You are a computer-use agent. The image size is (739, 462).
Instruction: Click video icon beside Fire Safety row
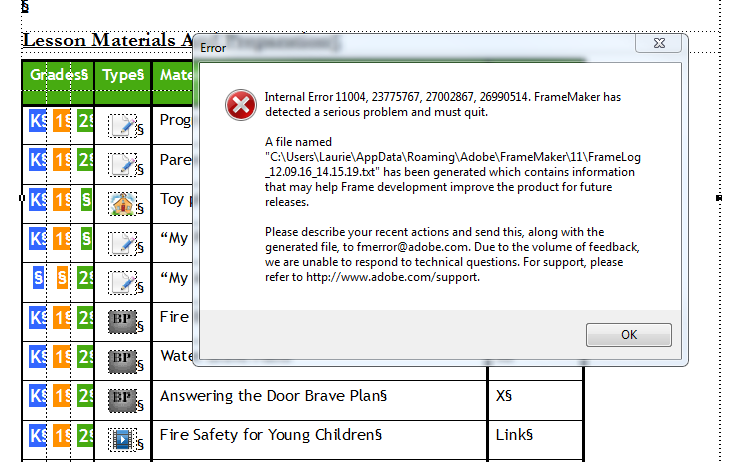[123, 440]
